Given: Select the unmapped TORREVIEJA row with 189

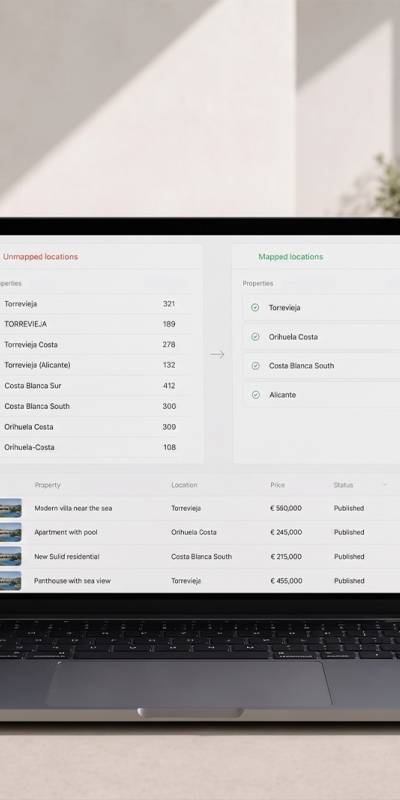Looking at the screenshot, I should [x=96, y=324].
